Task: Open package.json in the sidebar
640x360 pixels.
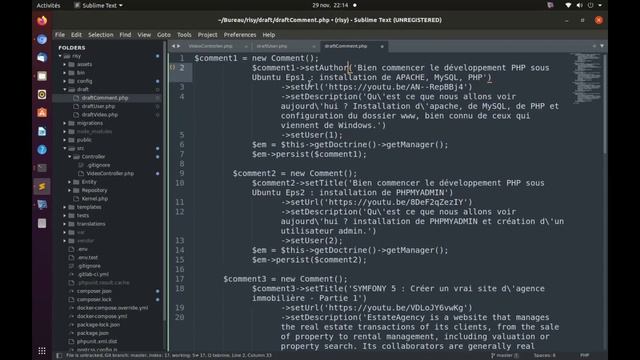Action: tap(93, 333)
